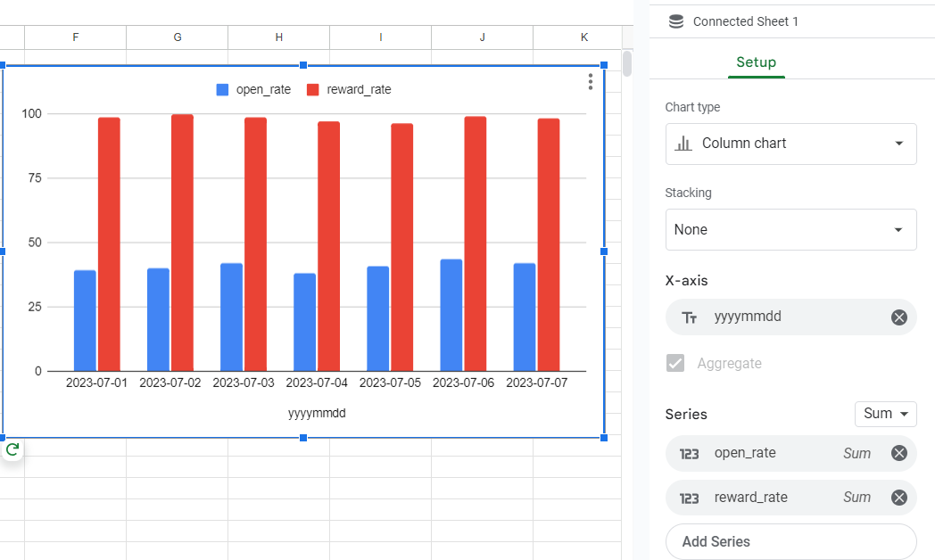Toggle the Aggregate checkbox
Screen dimensions: 935x560
[x=675, y=363]
